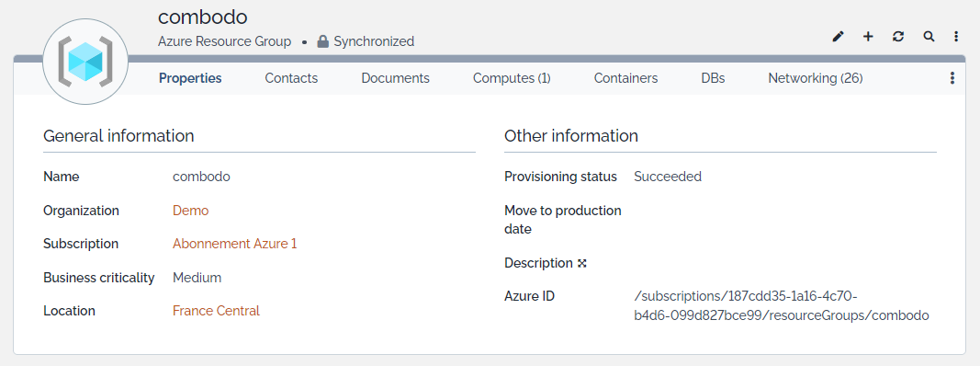Click the lock icon beside Synchronized
This screenshot has height=366, width=980.
click(x=322, y=42)
